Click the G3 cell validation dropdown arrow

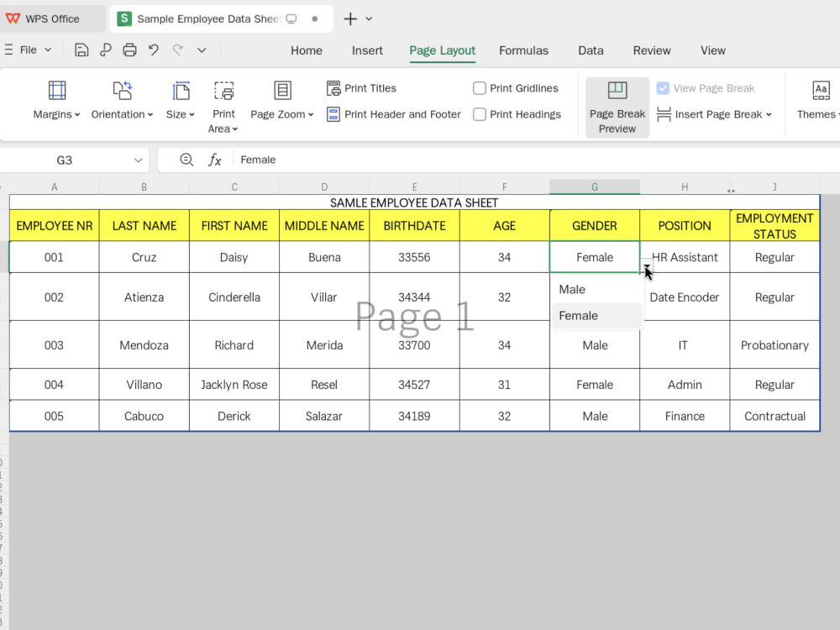click(x=647, y=267)
